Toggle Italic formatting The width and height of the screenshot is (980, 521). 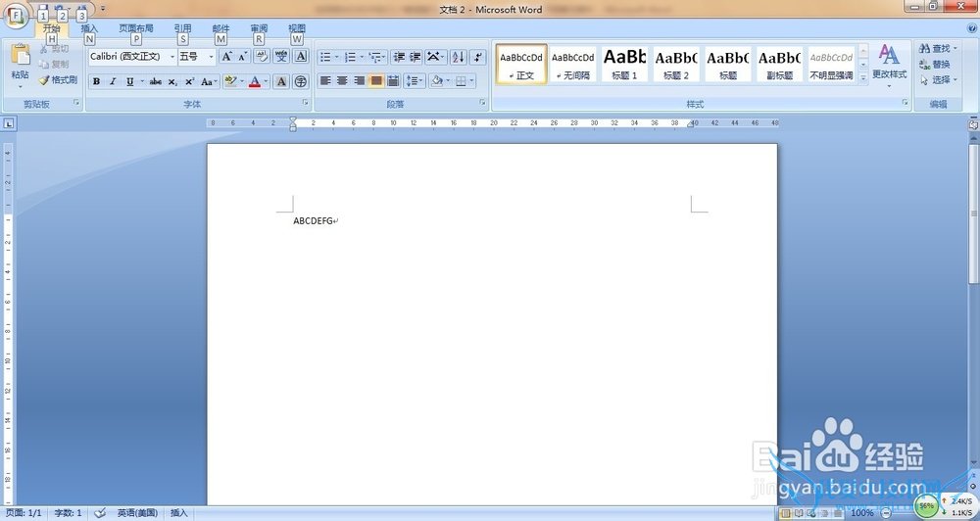click(x=113, y=82)
